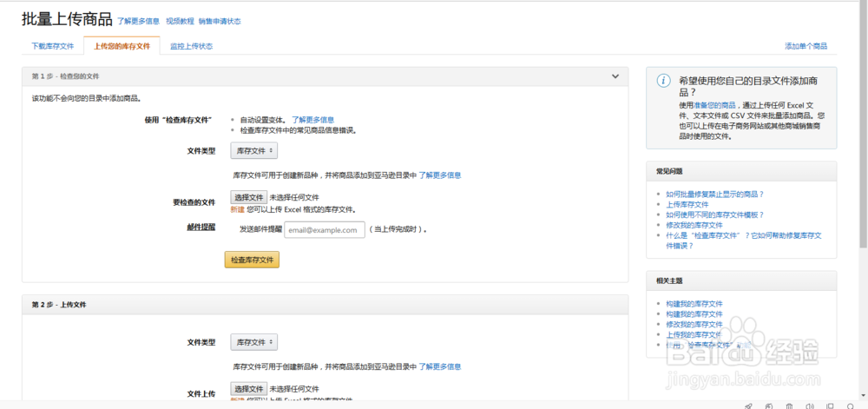Open the 监控上传状态 tab

click(191, 46)
